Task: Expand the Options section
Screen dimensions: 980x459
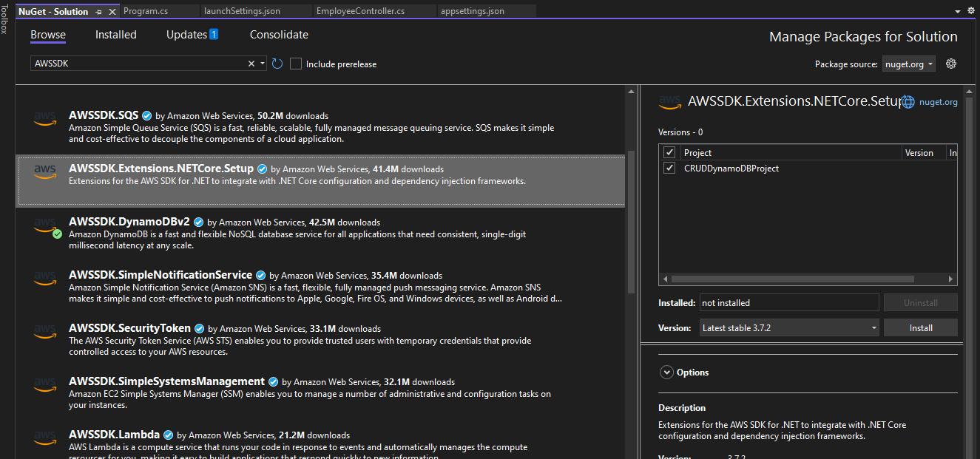Action: click(x=666, y=373)
